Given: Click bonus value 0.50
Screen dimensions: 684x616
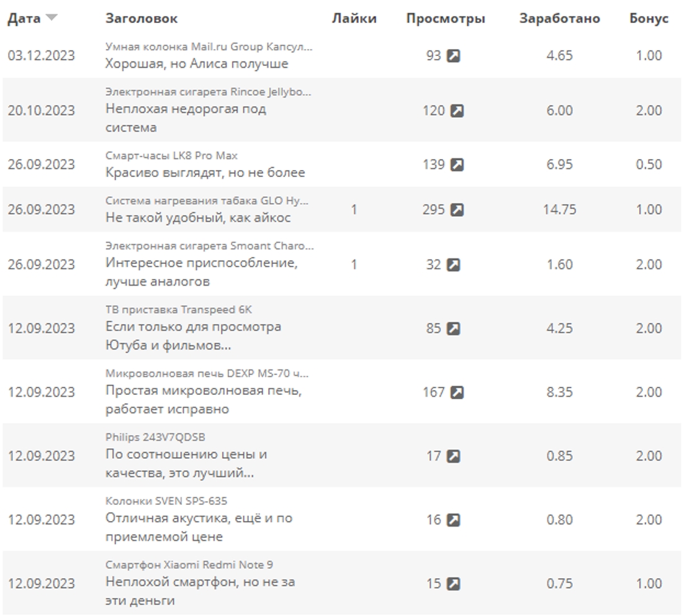Looking at the screenshot, I should (649, 165).
